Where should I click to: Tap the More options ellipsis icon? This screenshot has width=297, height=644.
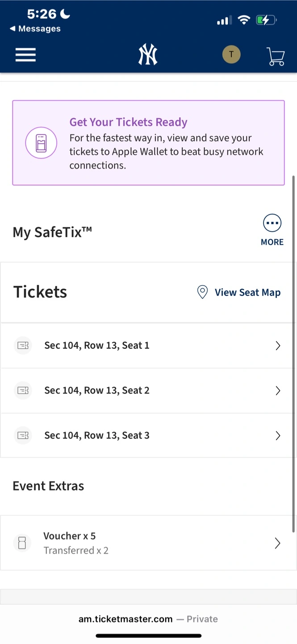[272, 223]
